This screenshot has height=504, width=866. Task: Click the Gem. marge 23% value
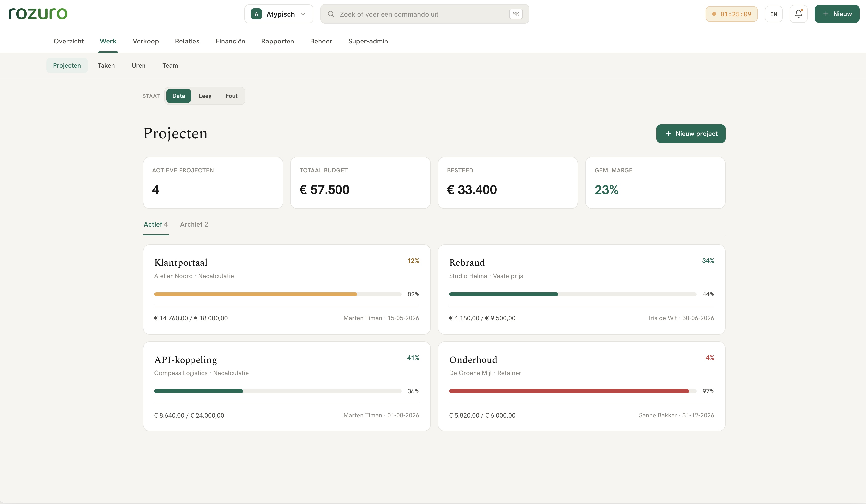[606, 190]
